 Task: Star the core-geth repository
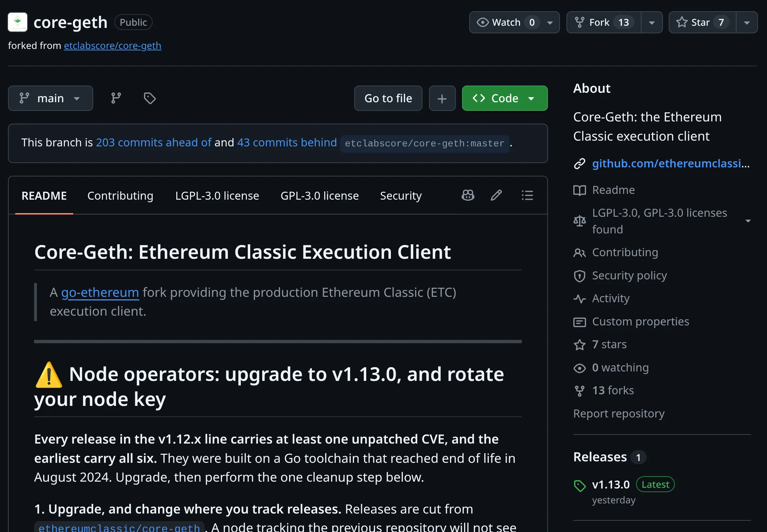[x=702, y=22]
